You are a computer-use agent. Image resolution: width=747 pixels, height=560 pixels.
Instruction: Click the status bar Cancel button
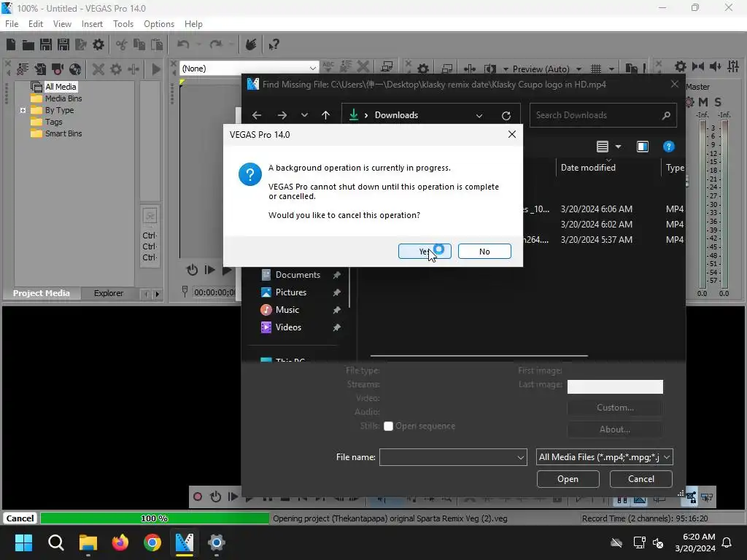point(20,518)
